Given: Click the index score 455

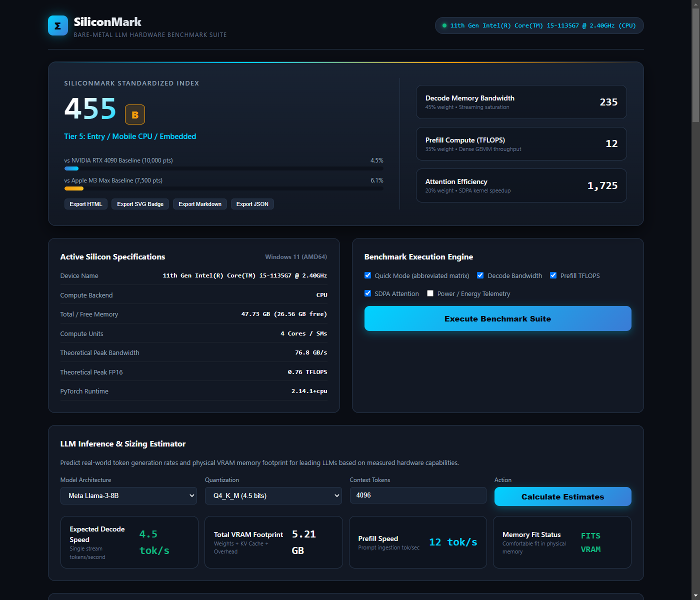Looking at the screenshot, I should click(x=90, y=108).
